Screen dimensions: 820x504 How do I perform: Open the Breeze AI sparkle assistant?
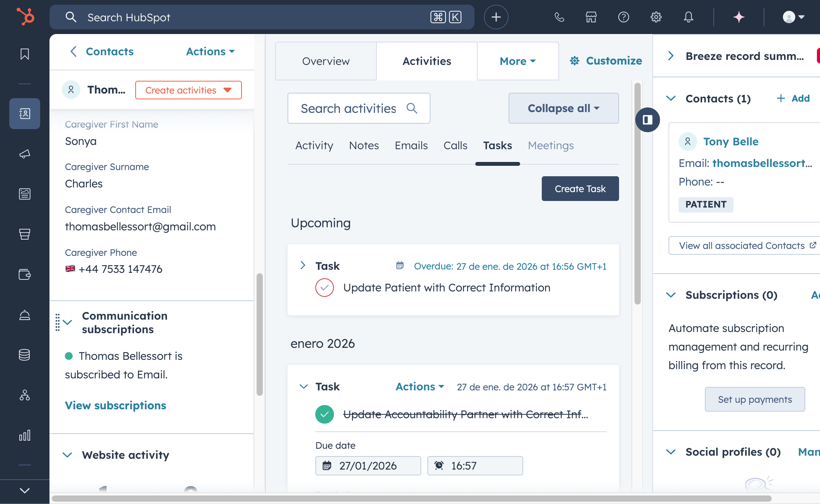(x=739, y=17)
